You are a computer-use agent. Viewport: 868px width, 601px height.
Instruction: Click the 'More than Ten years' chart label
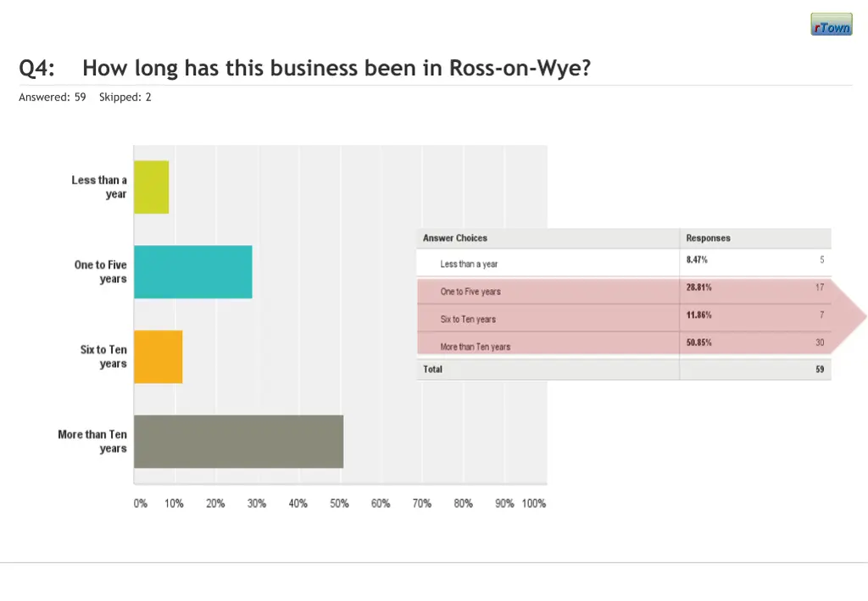(92, 442)
